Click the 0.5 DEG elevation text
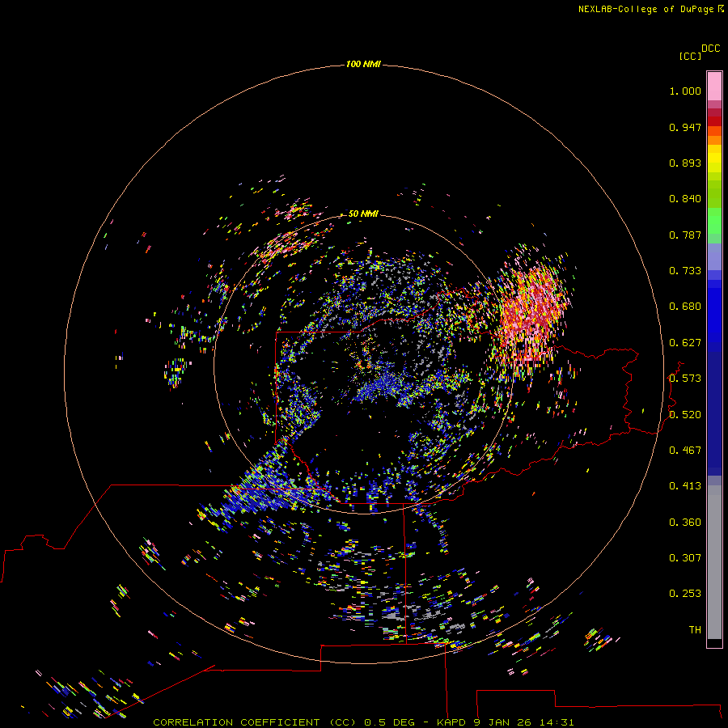Viewport: 728px width, 728px height. click(x=388, y=722)
